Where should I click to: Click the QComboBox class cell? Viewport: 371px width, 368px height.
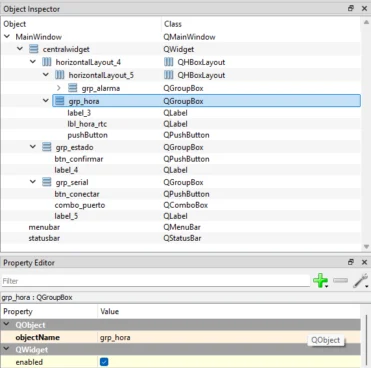click(x=186, y=205)
